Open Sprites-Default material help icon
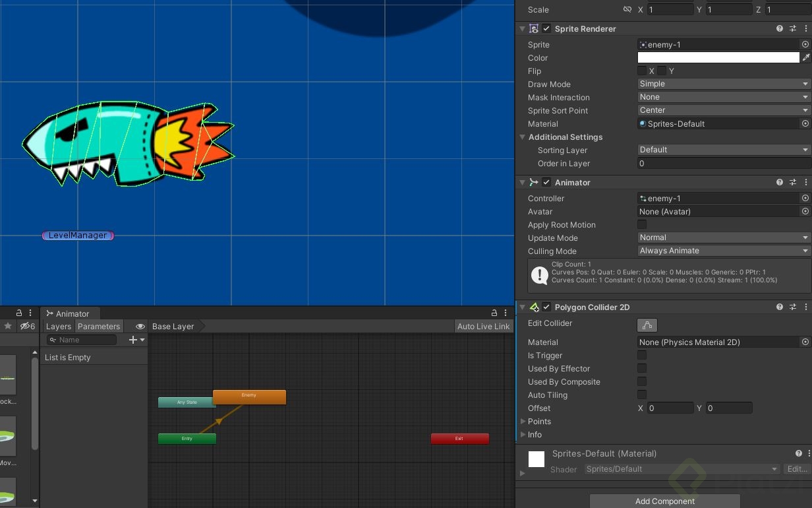Screen dimensions: 812x508 [798, 454]
